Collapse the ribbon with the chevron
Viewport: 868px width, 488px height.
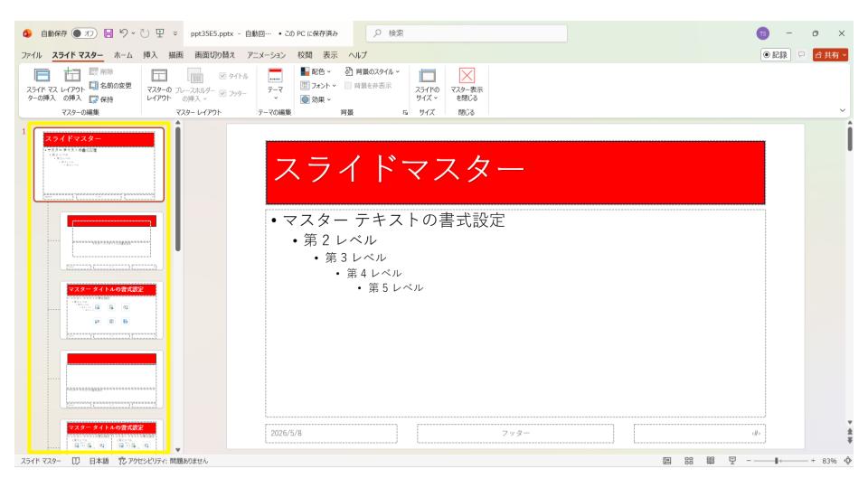coord(843,110)
